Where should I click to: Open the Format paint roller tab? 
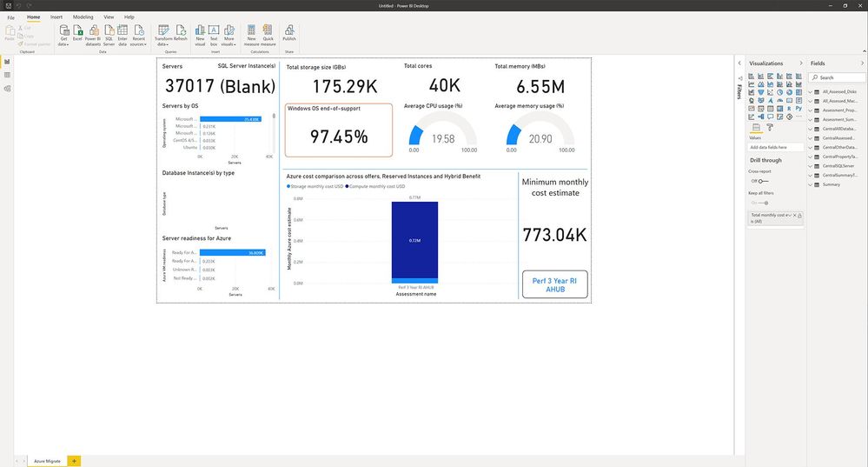(770, 128)
